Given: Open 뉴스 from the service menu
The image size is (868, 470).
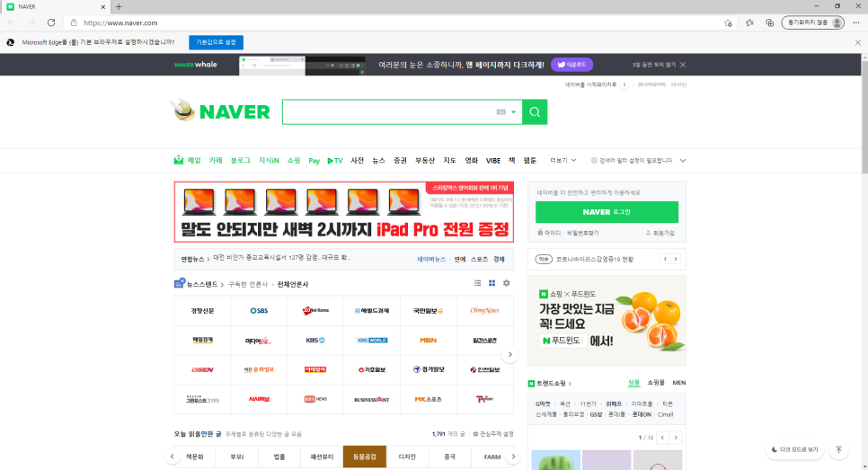Looking at the screenshot, I should [x=378, y=161].
